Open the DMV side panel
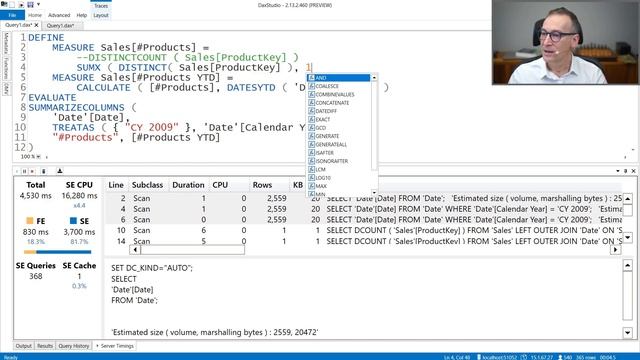640x360 pixels. point(6,89)
